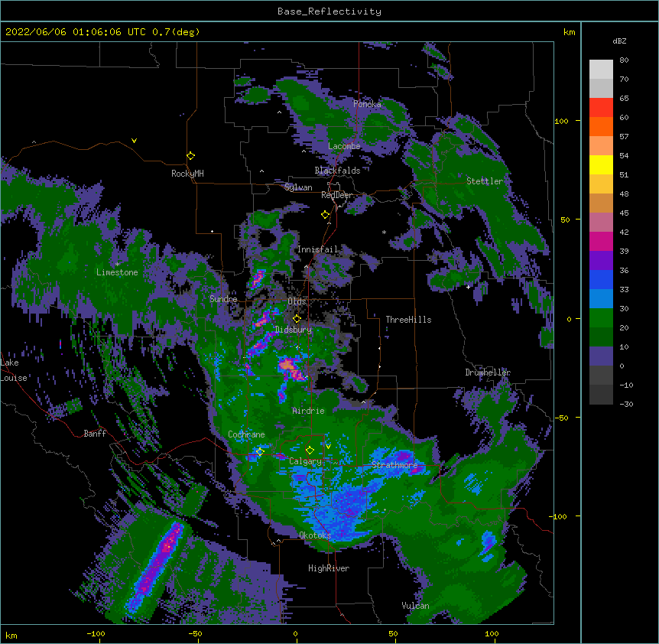Pick the dark orange swatch below 60 dBZ
The image size is (659, 644).
601,126
